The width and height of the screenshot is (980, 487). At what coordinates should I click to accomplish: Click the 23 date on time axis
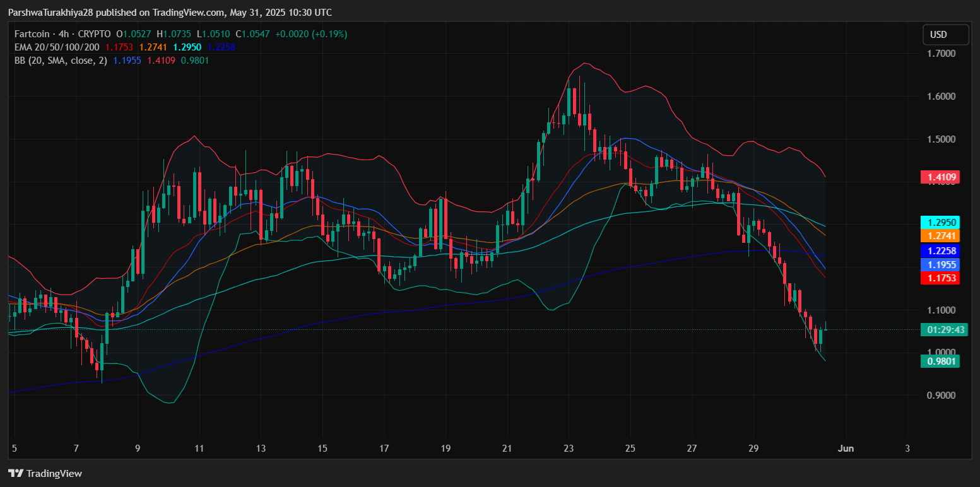569,449
